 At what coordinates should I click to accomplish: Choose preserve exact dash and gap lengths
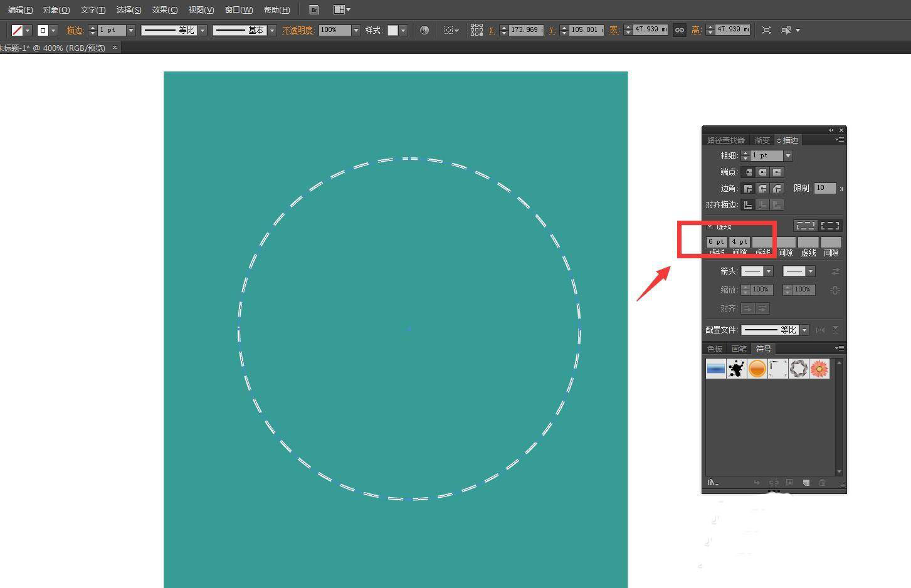pyautogui.click(x=806, y=226)
